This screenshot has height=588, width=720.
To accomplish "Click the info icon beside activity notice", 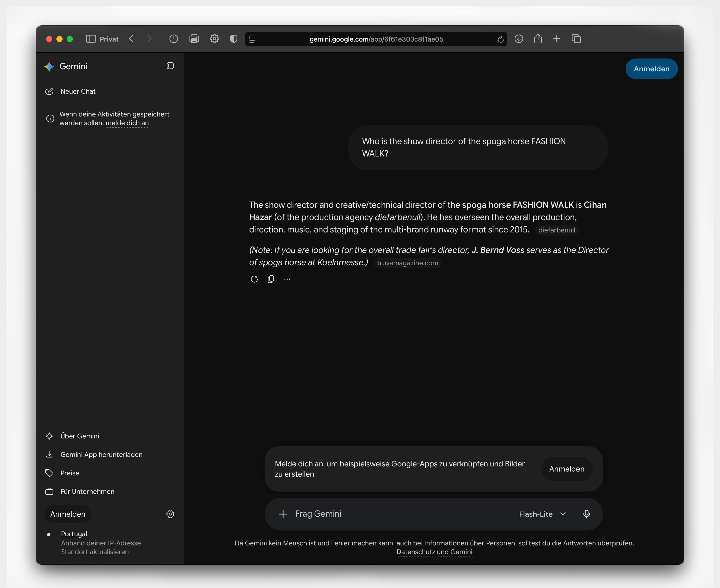I will coord(50,119).
